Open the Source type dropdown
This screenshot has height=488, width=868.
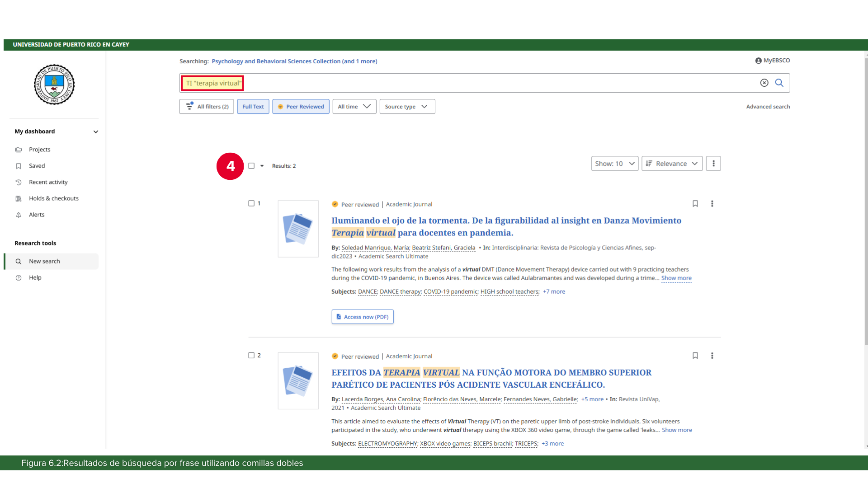407,107
